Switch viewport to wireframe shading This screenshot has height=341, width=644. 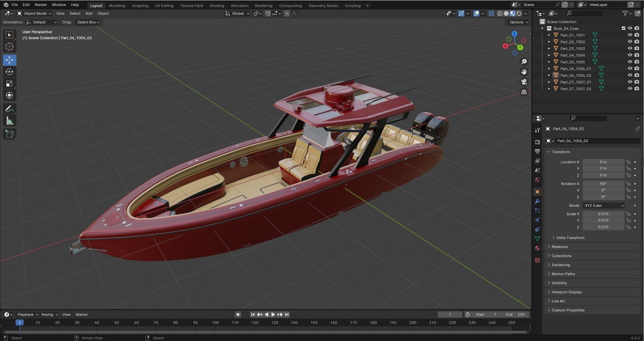[500, 13]
